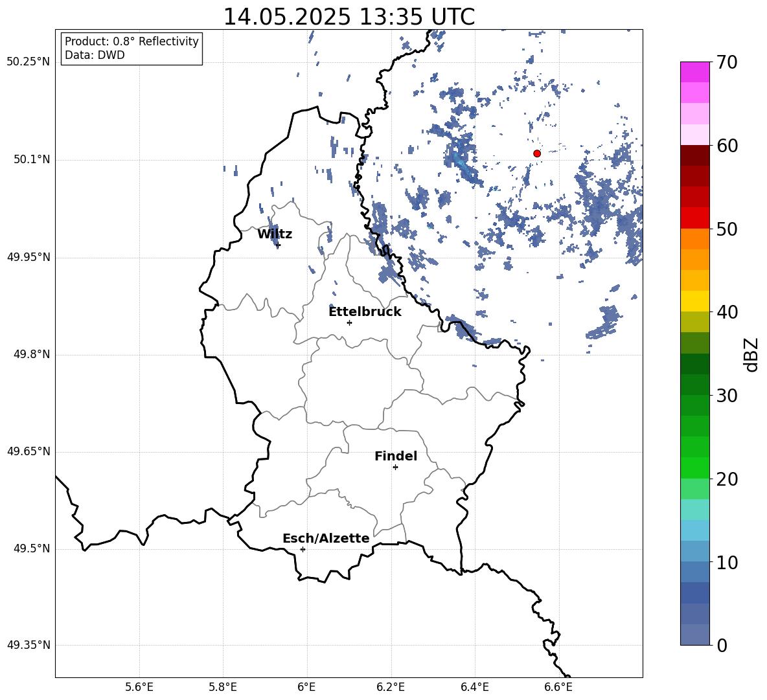Viewport: 767px width, 700px height.
Task: Click the 20 colorbar tick label
Action: point(727,479)
